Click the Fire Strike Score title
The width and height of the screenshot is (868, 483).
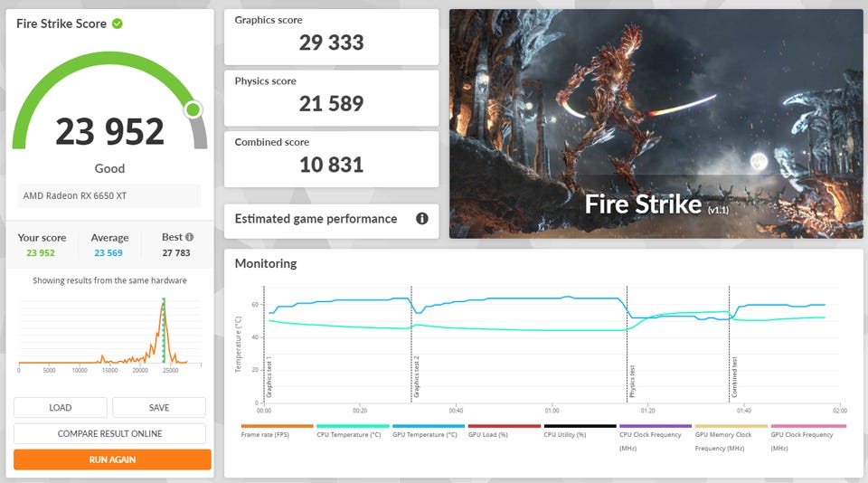61,24
